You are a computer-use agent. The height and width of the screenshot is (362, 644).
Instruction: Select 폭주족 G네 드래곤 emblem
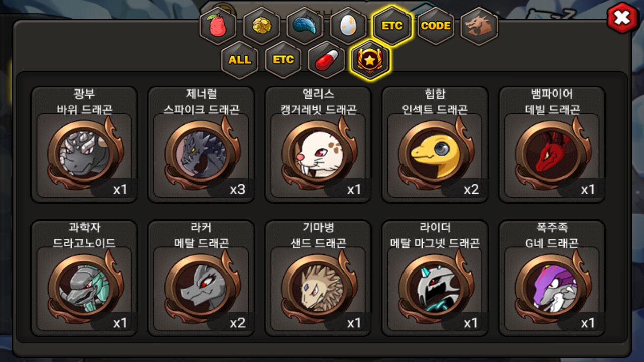click(552, 279)
